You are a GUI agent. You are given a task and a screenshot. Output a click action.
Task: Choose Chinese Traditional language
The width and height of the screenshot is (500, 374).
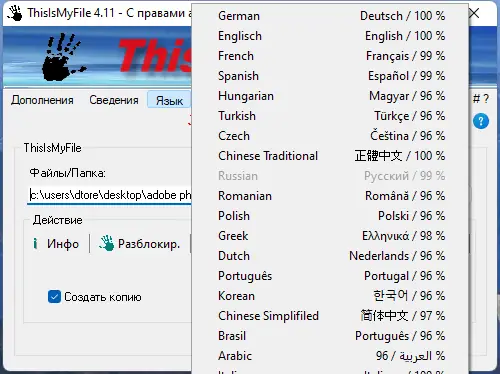click(331, 156)
